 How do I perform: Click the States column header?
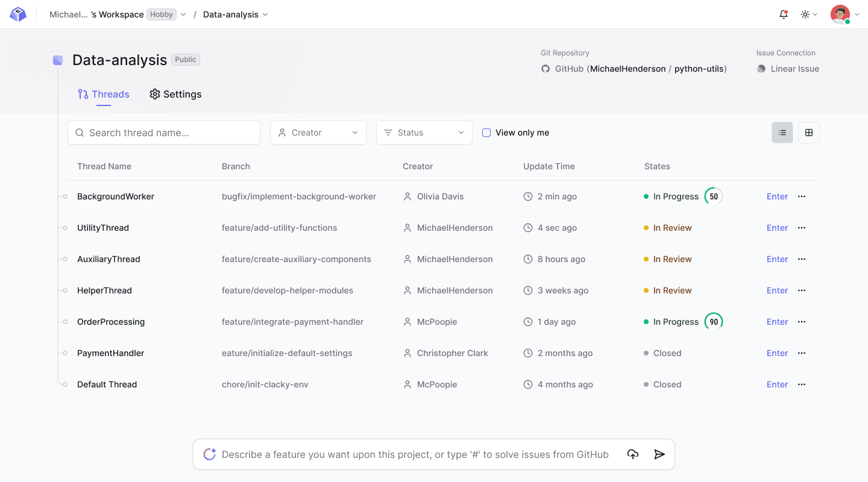pos(657,166)
